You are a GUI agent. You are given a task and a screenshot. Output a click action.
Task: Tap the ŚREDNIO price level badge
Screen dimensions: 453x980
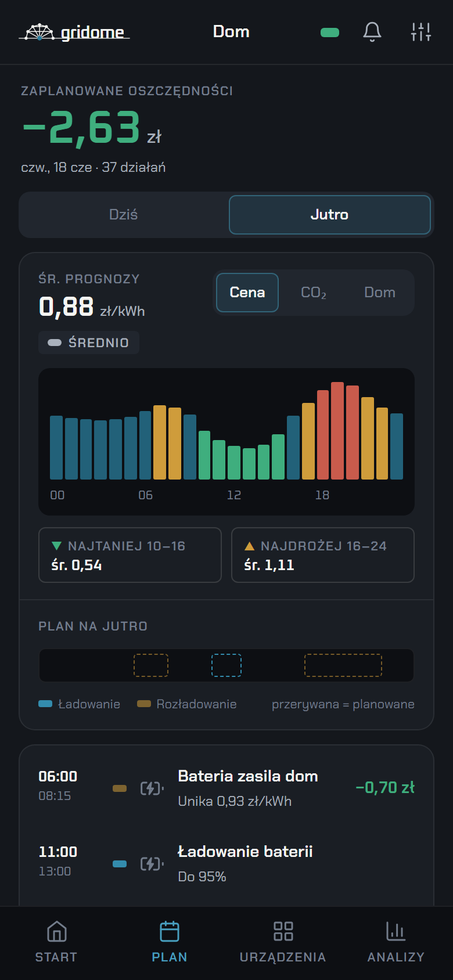pos(89,343)
